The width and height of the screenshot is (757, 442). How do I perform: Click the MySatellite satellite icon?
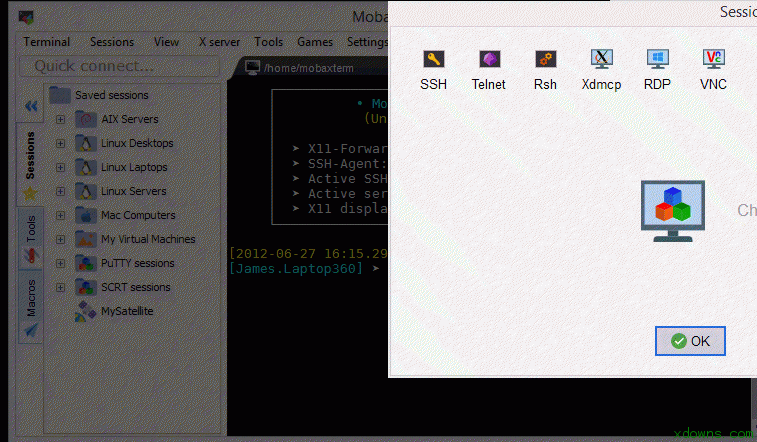(85, 311)
